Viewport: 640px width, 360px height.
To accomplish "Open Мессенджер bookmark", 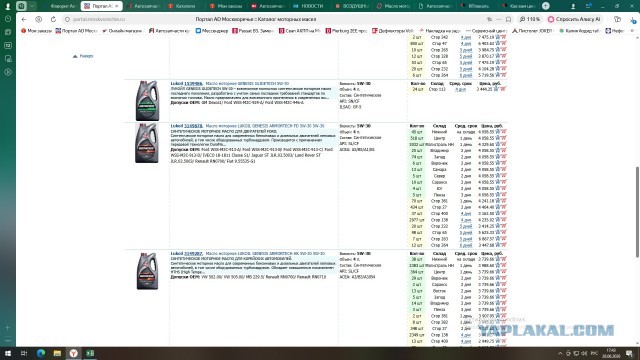I will click(x=211, y=31).
